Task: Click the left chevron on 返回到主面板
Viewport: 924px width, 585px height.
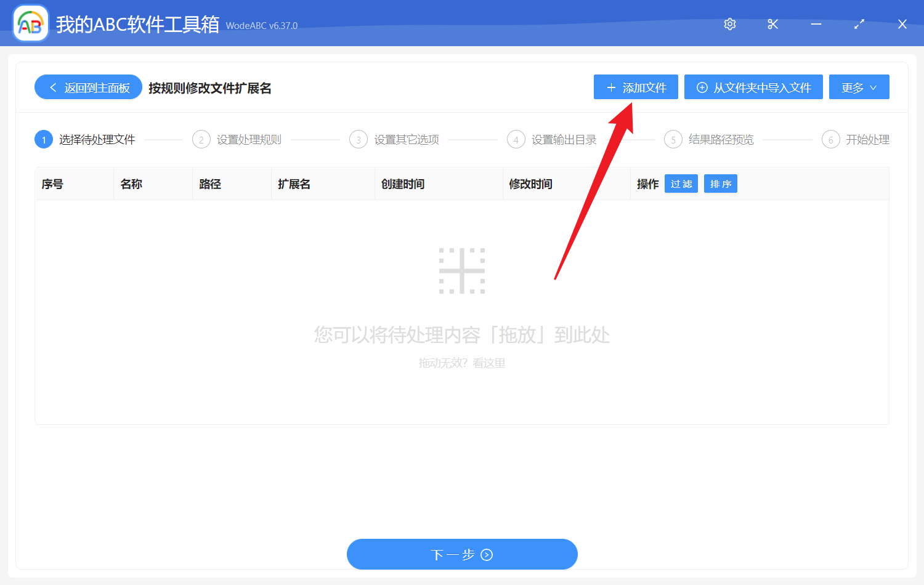Action: pyautogui.click(x=52, y=87)
